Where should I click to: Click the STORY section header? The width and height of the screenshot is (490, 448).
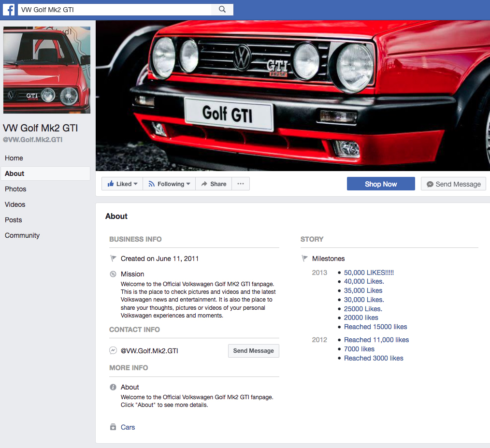[x=312, y=239]
